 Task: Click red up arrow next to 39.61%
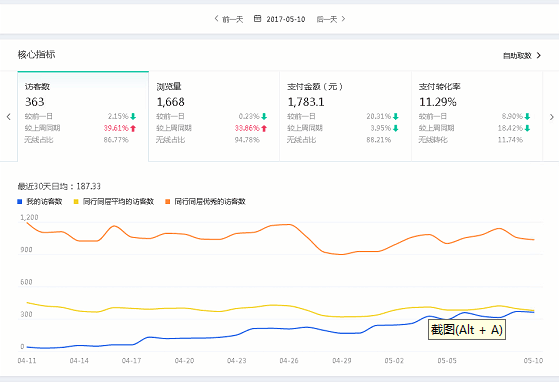pos(133,128)
